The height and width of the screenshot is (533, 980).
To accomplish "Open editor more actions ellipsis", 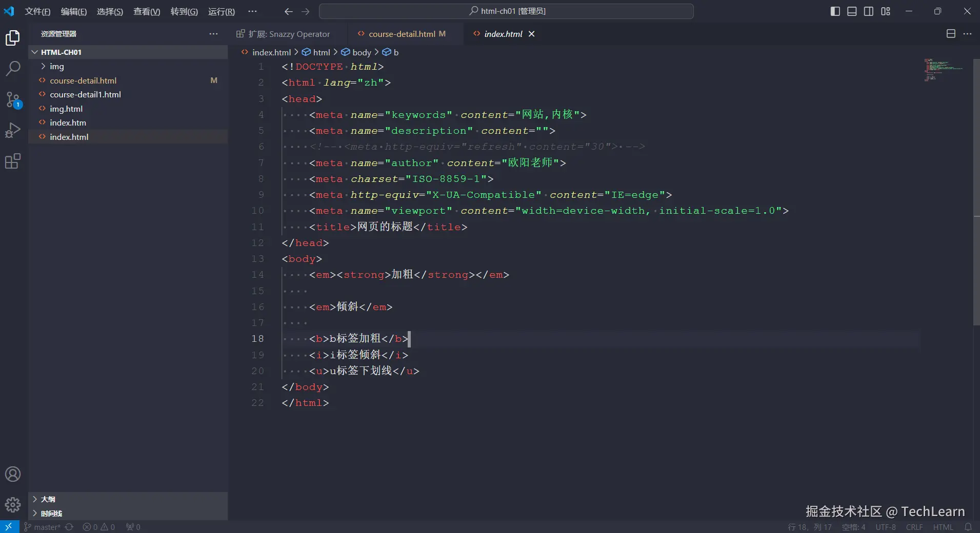I will [967, 34].
